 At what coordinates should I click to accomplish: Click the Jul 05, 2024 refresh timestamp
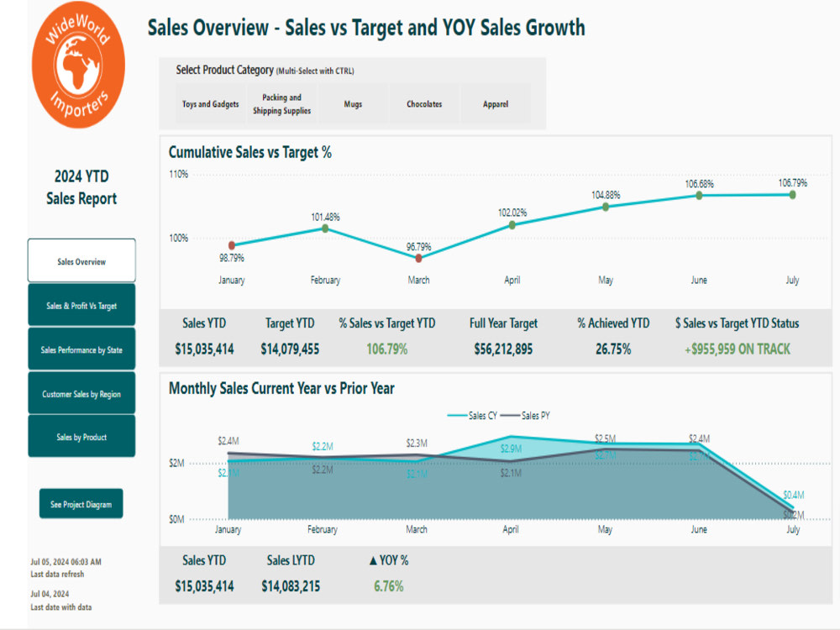click(x=66, y=562)
